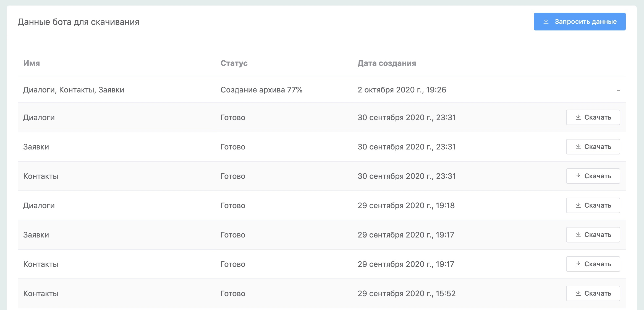The width and height of the screenshot is (644, 310).
Task: Click the Статус column header
Action: coord(234,63)
